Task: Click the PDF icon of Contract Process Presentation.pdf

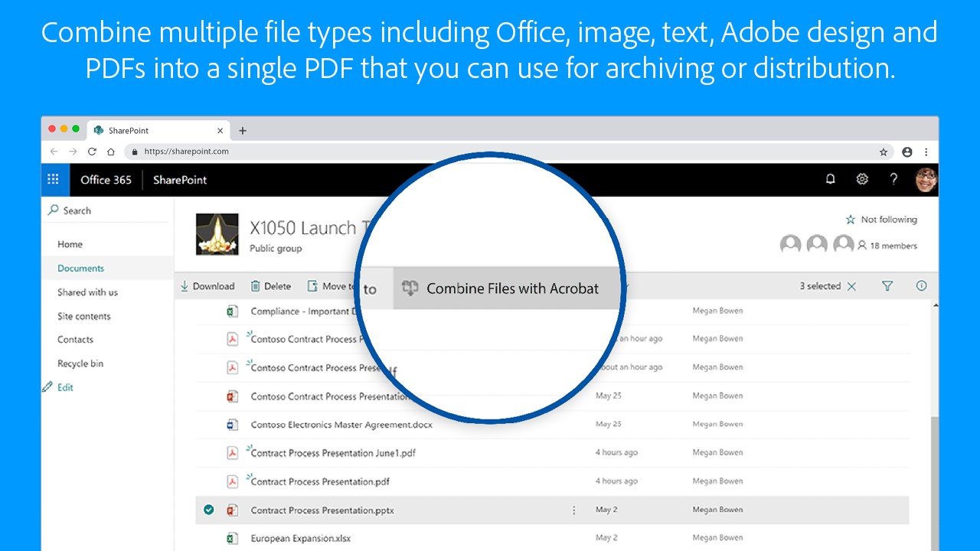Action: pos(232,481)
